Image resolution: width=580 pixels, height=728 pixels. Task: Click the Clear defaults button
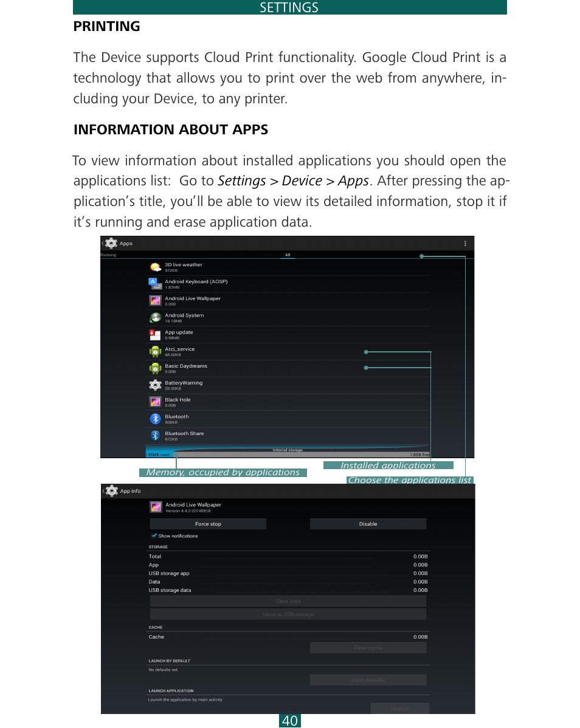pos(368,680)
